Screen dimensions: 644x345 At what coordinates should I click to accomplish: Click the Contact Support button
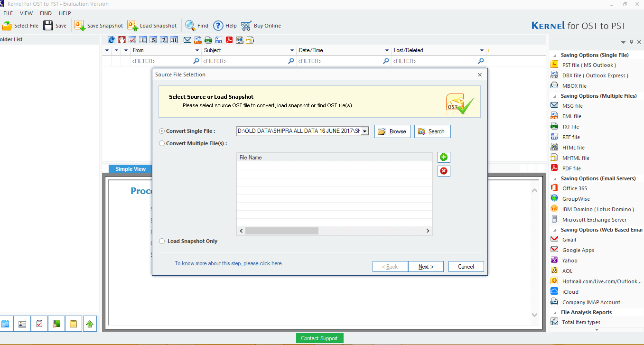point(319,338)
